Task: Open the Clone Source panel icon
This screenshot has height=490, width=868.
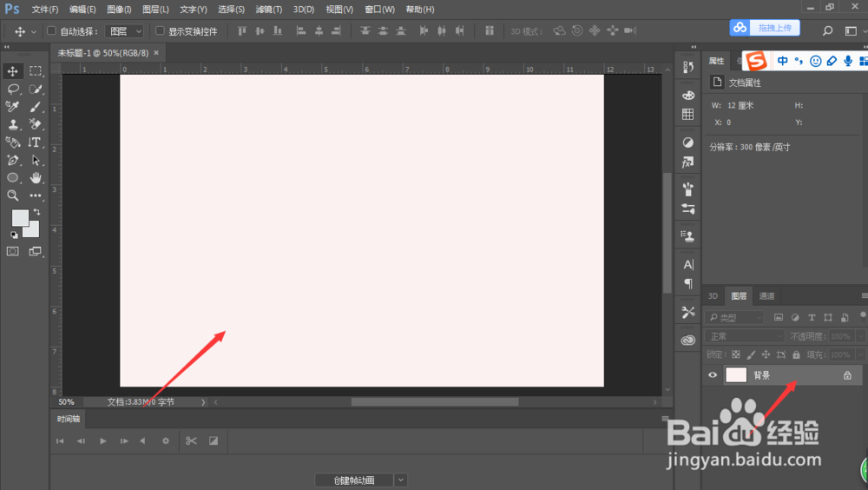Action: tap(688, 236)
